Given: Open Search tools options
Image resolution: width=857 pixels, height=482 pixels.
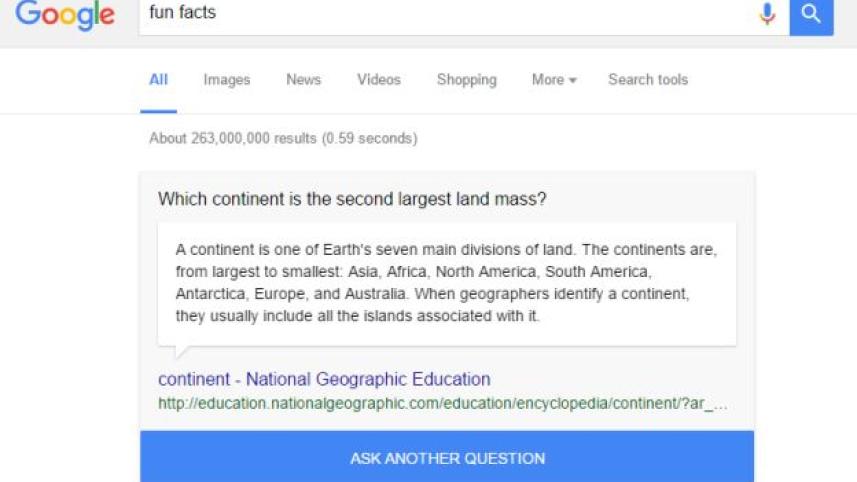Looking at the screenshot, I should (x=648, y=80).
